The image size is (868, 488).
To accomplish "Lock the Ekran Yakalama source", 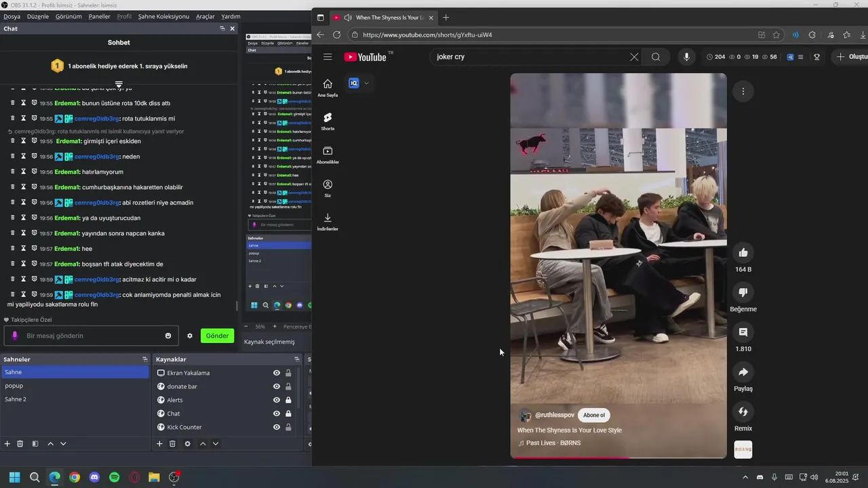I will tap(288, 373).
